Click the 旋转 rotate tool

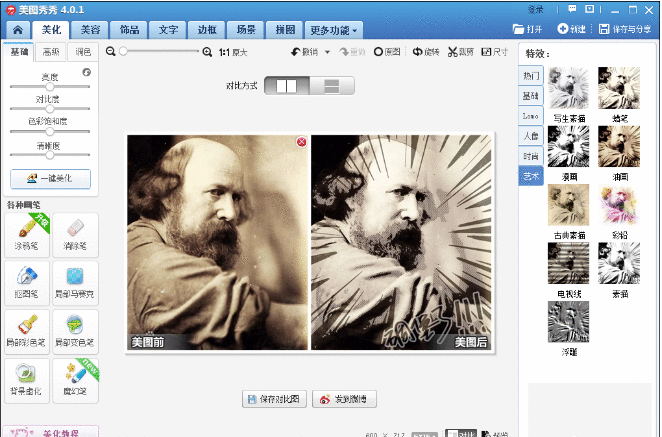[x=426, y=52]
